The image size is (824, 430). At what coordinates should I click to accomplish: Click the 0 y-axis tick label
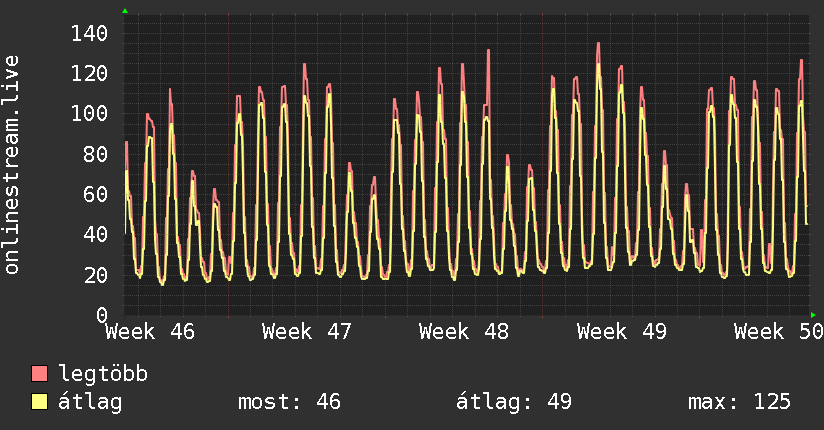(102, 314)
